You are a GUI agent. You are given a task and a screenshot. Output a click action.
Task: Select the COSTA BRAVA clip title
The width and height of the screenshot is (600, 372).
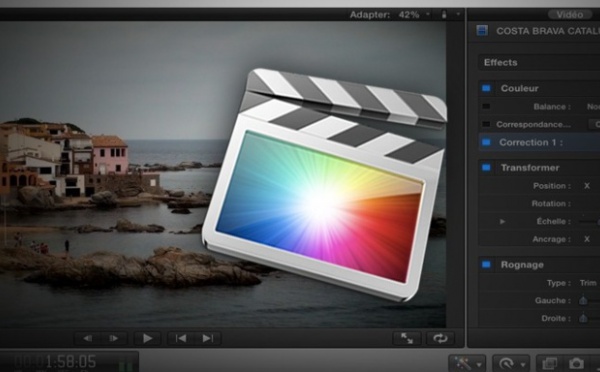pyautogui.click(x=548, y=31)
